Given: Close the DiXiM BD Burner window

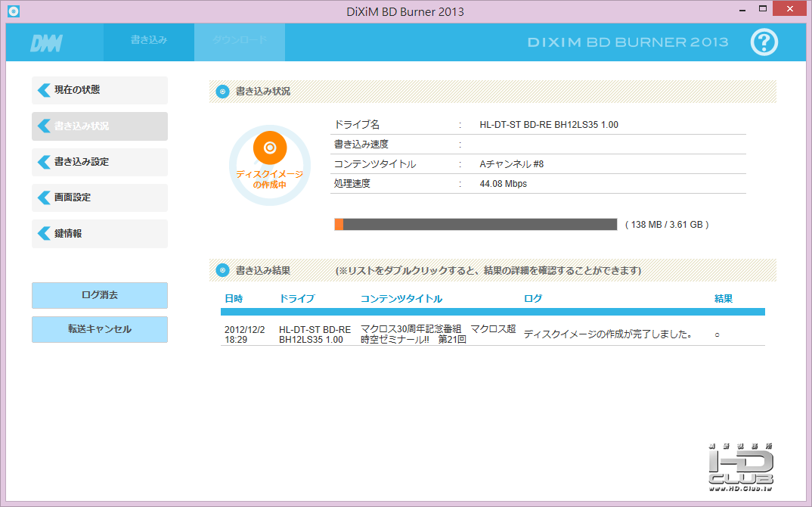Looking at the screenshot, I should (790, 9).
